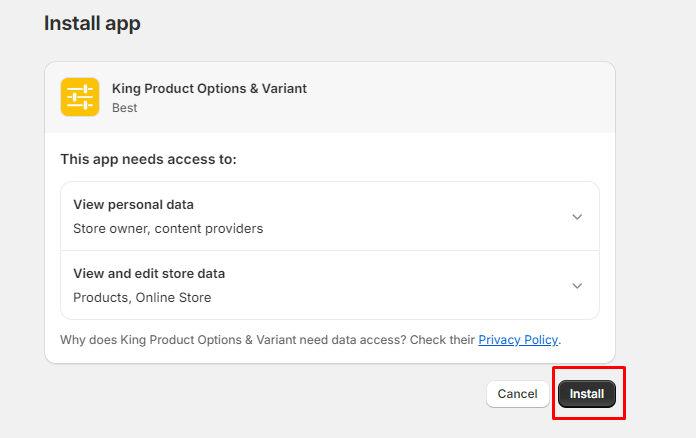
Task: Expand View and edit store data chevron
Action: pyautogui.click(x=577, y=285)
